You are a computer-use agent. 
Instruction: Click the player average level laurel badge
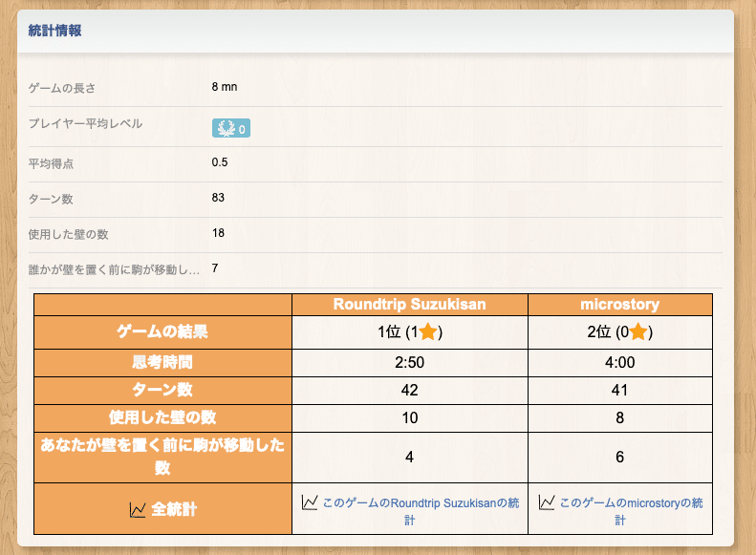coord(231,128)
